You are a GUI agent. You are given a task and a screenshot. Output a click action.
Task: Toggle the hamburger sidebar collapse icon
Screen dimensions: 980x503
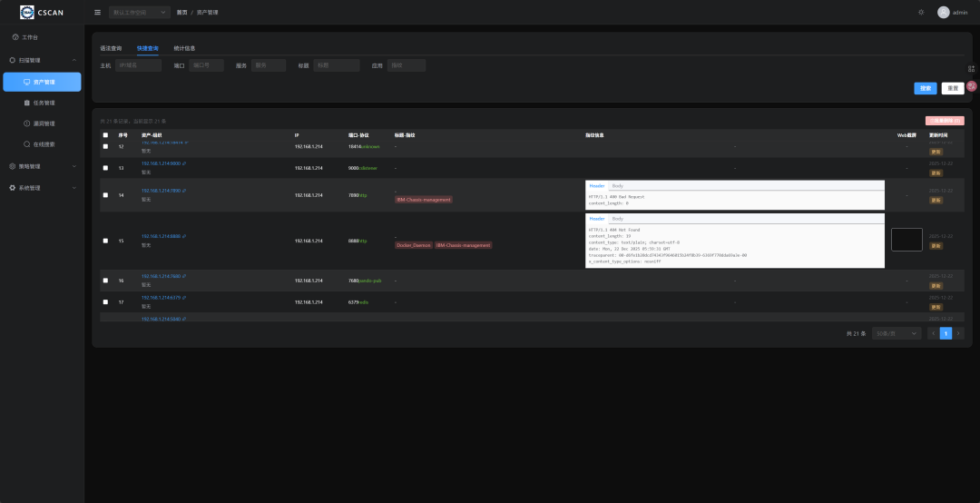click(x=97, y=13)
